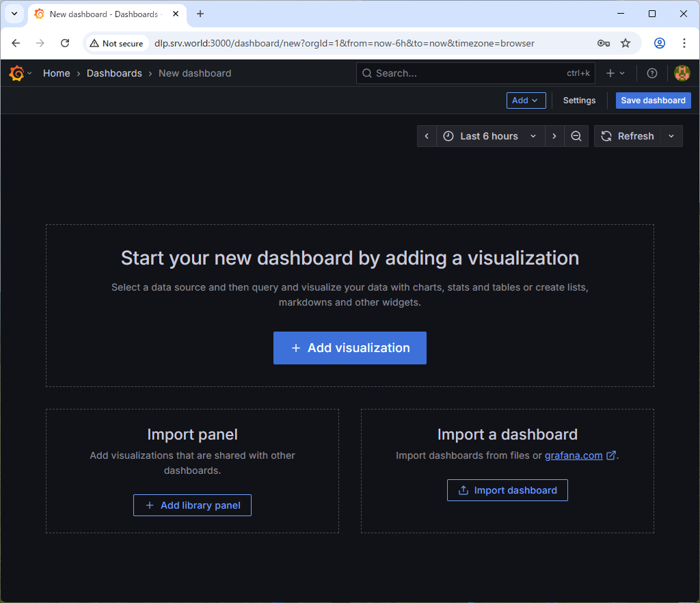This screenshot has height=603, width=700.
Task: Shift time range forward with right arrow
Action: point(554,136)
